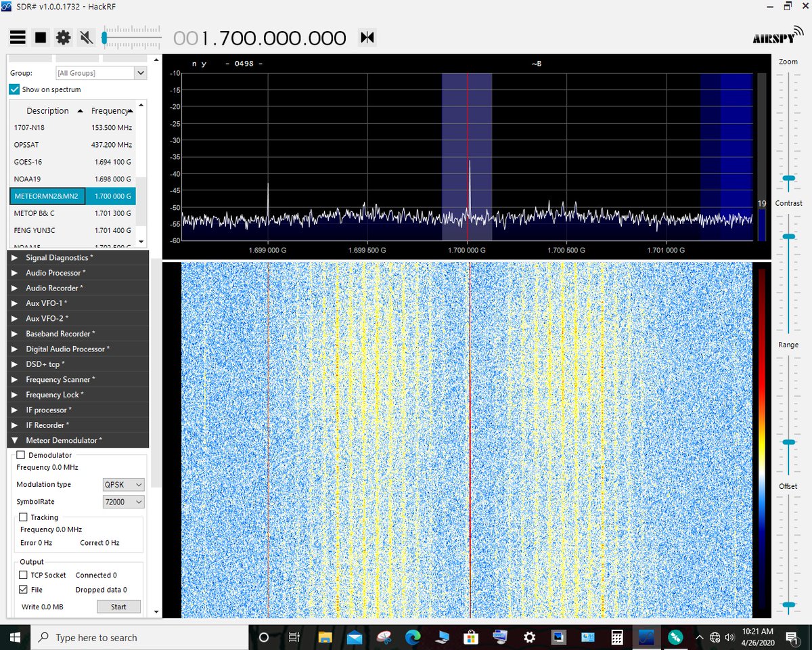Image resolution: width=812 pixels, height=650 pixels.
Task: Select the NOAA19 frequency entry
Action: pos(72,179)
